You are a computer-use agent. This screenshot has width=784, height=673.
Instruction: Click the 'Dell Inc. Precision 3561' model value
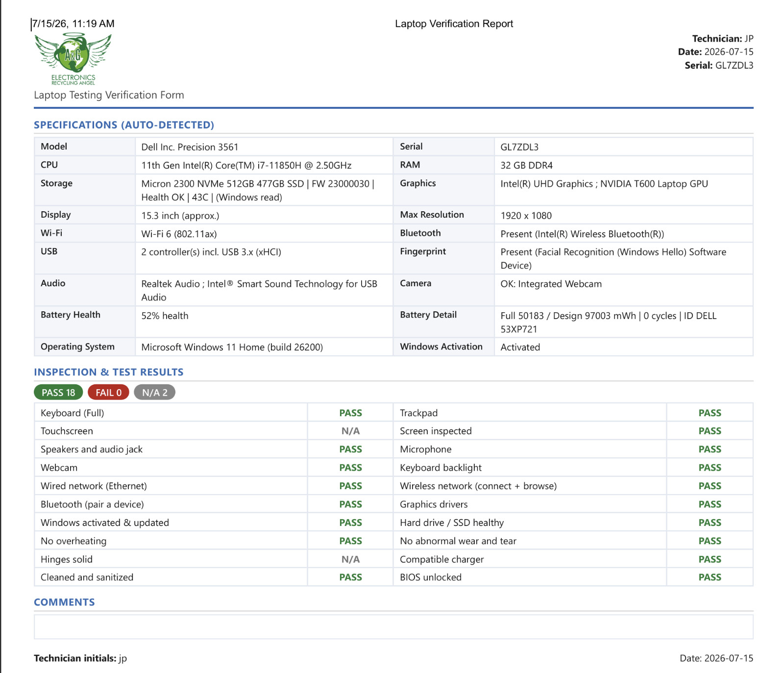pyautogui.click(x=190, y=147)
